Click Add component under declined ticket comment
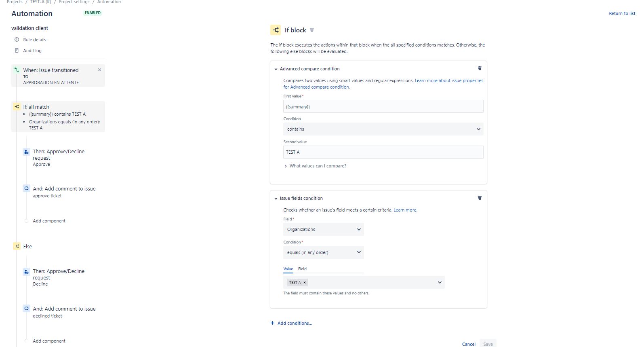Screen dimensions: 644x347 [49, 341]
